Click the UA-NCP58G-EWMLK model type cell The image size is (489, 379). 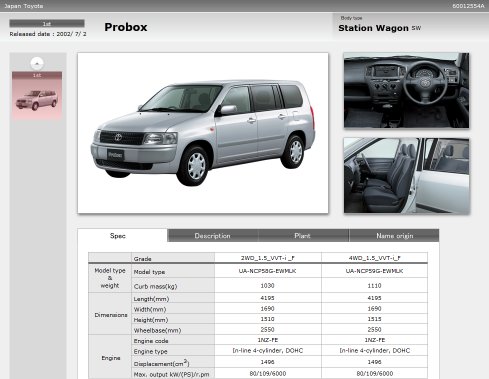click(268, 271)
